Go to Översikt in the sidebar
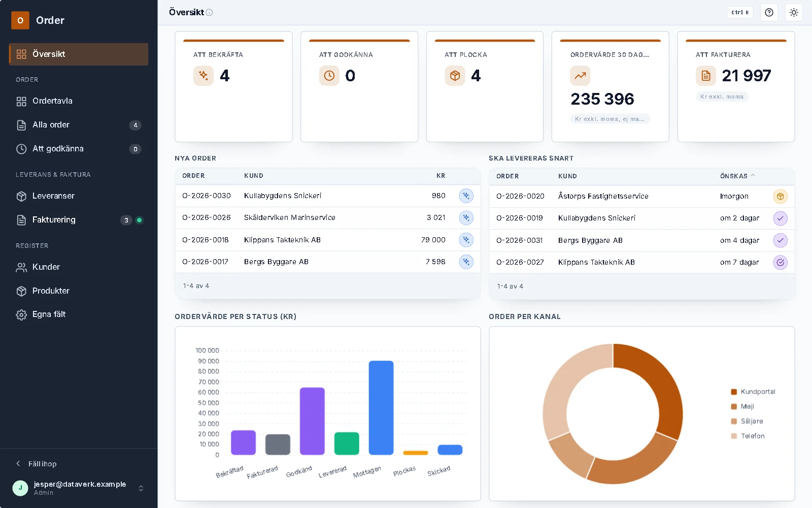The image size is (812, 508). click(79, 54)
